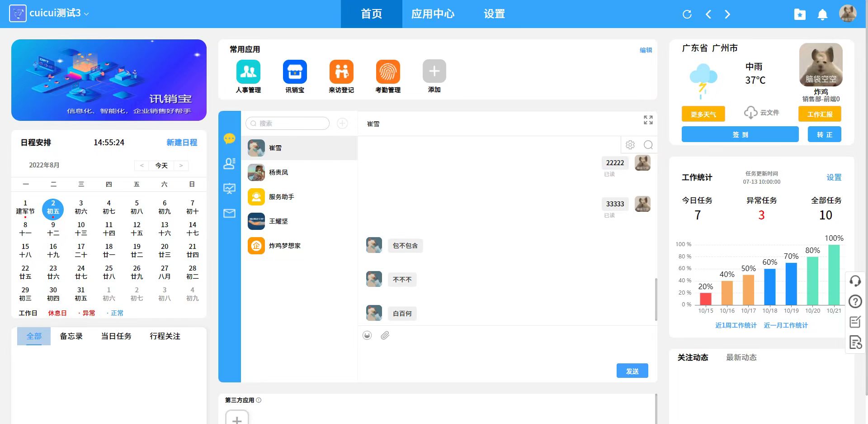
Task: Click the 今天 button in calendar
Action: [161, 166]
